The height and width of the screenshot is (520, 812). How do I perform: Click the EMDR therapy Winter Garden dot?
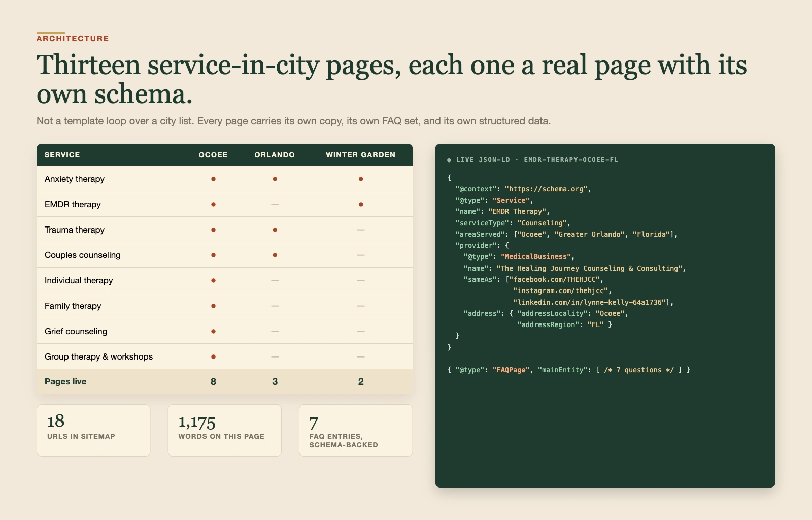[x=361, y=204]
